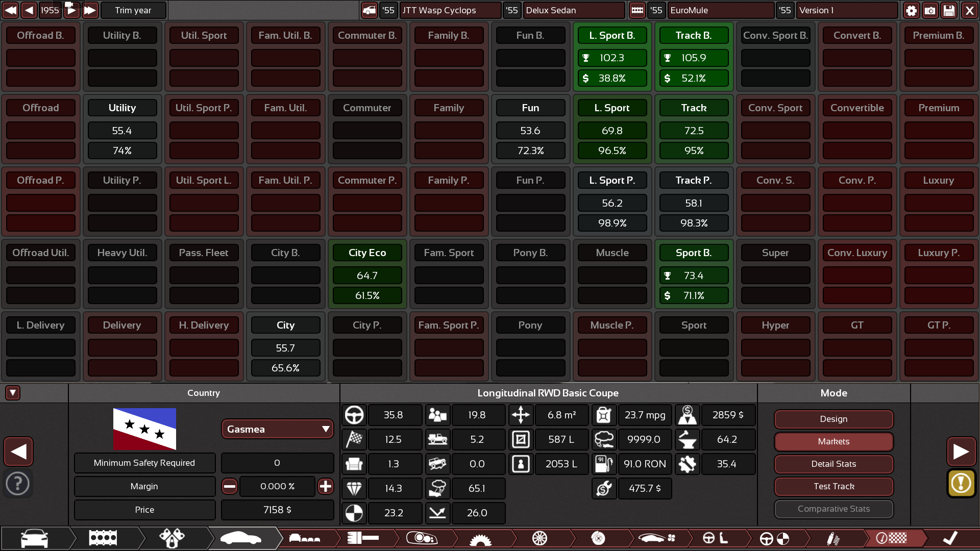980x551 pixels.
Task: Increase margin with the plus button
Action: point(326,486)
